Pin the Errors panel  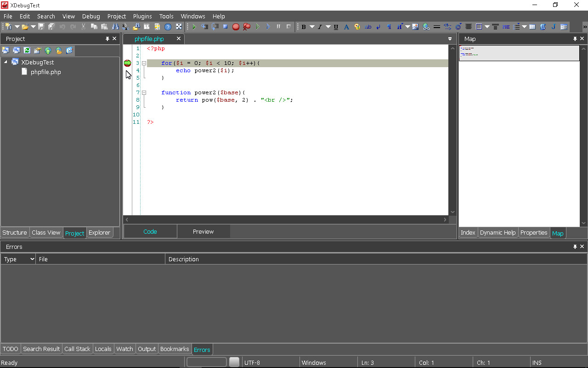pos(575,247)
